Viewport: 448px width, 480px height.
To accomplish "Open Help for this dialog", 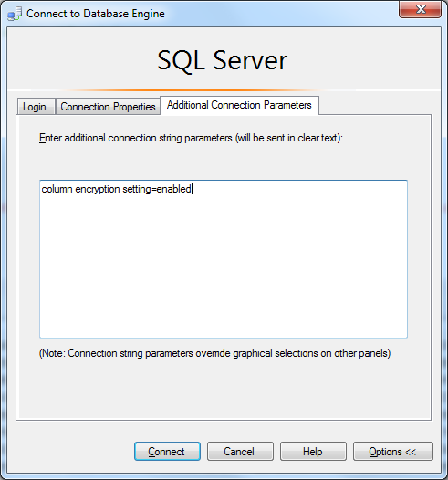I will 313,451.
